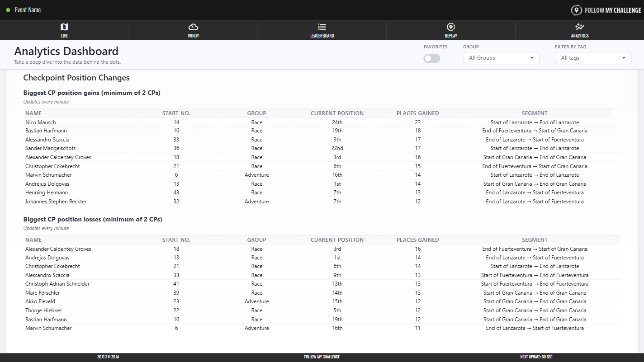Open the Leaderboard list icon
The image size is (644, 362).
click(x=322, y=27)
